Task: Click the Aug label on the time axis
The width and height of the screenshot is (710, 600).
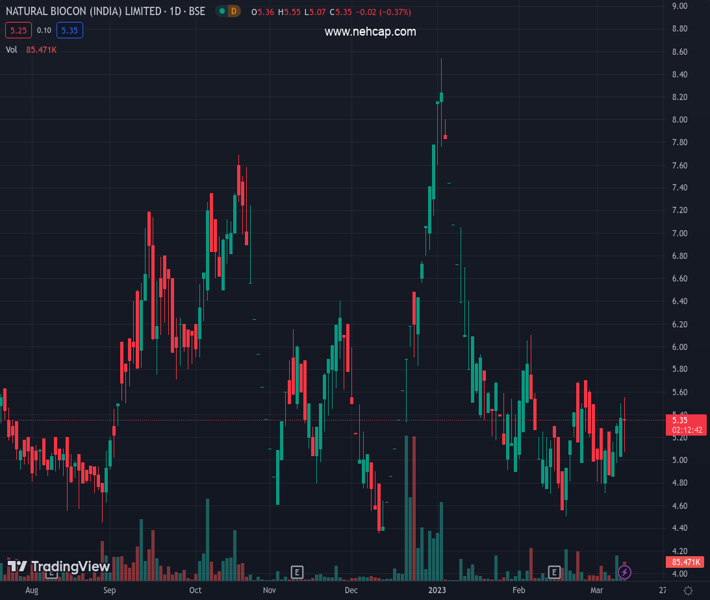Action: coord(31,591)
